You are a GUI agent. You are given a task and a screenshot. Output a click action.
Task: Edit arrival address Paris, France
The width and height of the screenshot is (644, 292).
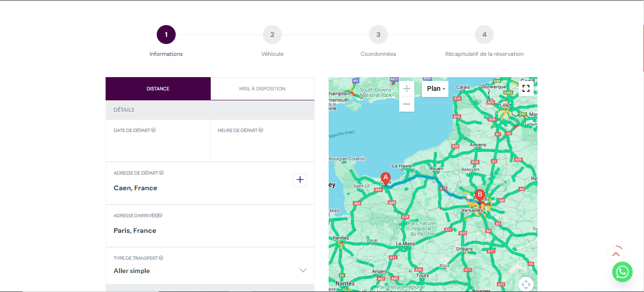(x=135, y=230)
